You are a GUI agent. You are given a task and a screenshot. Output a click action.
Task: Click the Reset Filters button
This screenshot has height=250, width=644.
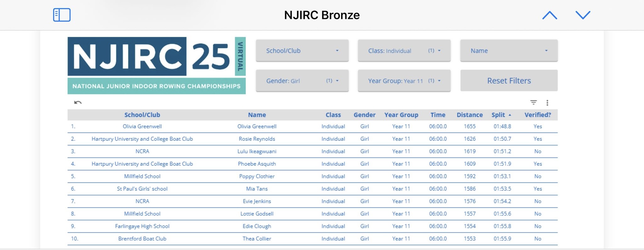(x=509, y=81)
